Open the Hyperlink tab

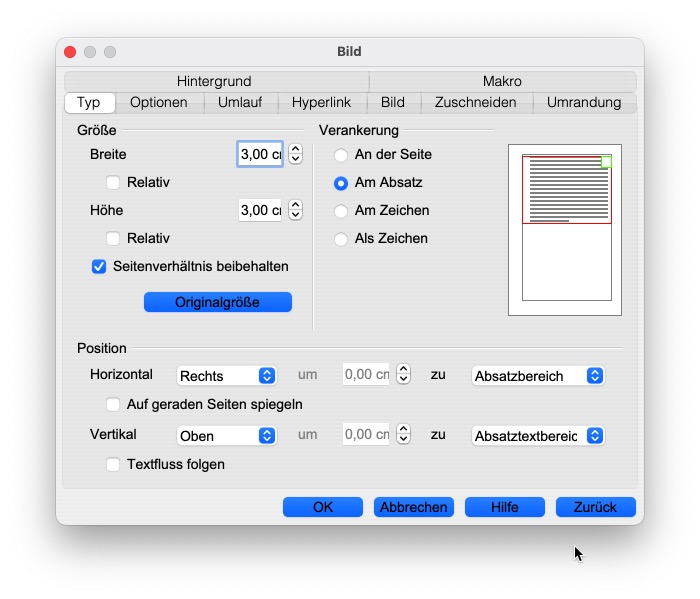(x=321, y=103)
